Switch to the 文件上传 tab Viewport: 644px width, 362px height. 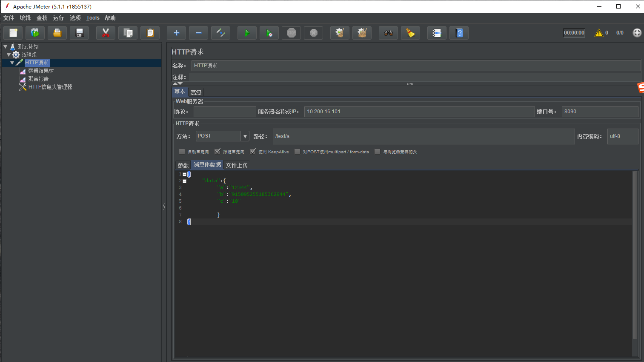[237, 165]
